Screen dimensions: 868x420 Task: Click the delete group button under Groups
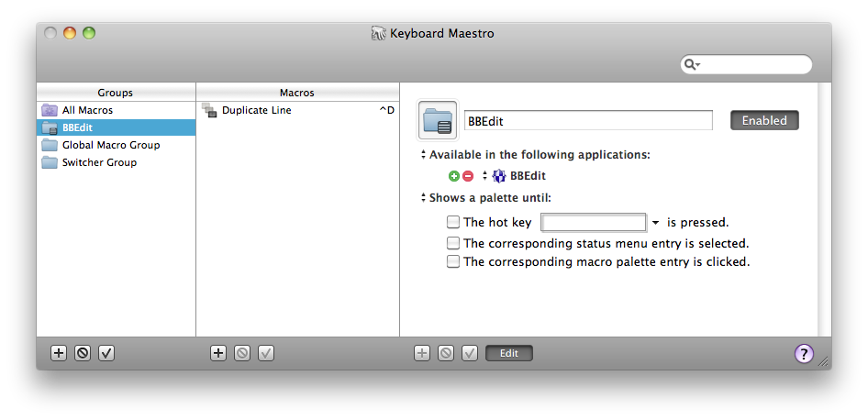(x=83, y=353)
